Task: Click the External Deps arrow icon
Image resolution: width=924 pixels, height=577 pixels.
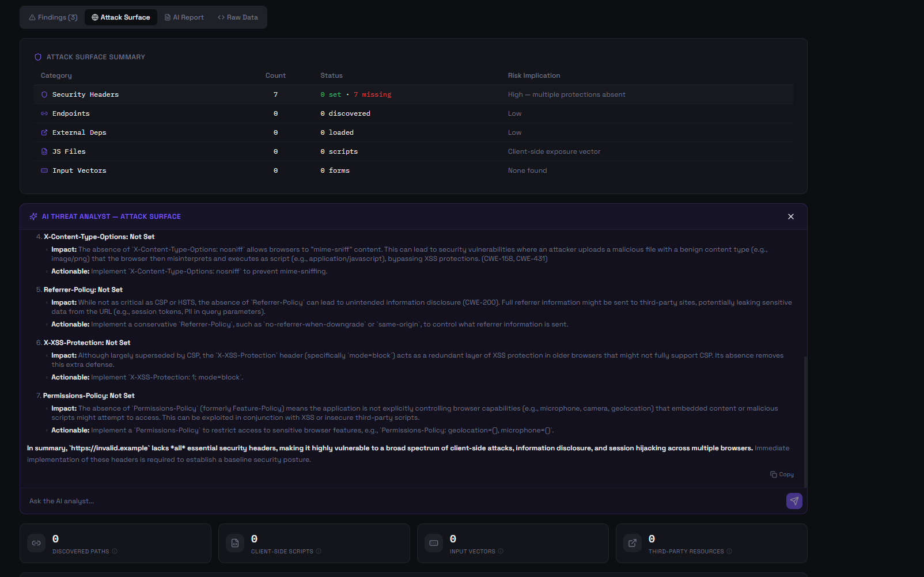Action: [44, 132]
